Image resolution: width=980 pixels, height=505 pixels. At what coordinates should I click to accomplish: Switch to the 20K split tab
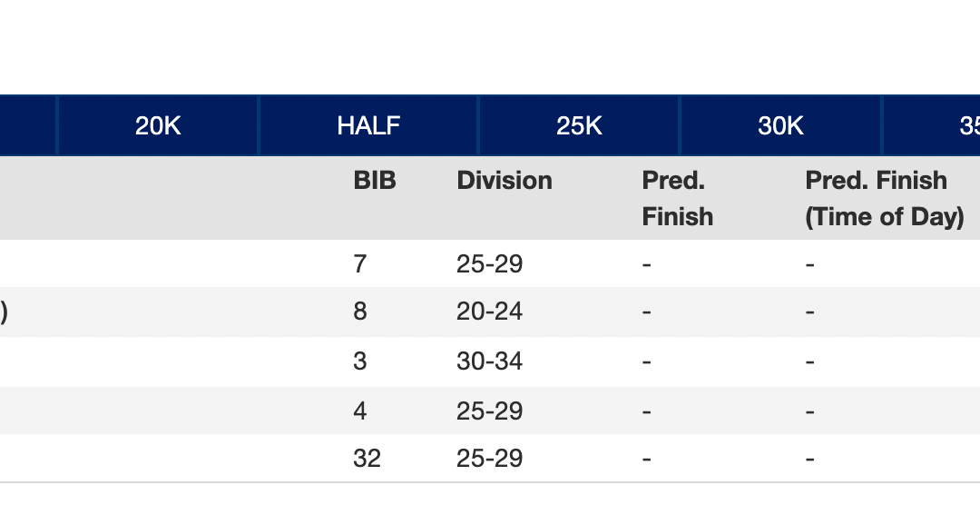(158, 126)
